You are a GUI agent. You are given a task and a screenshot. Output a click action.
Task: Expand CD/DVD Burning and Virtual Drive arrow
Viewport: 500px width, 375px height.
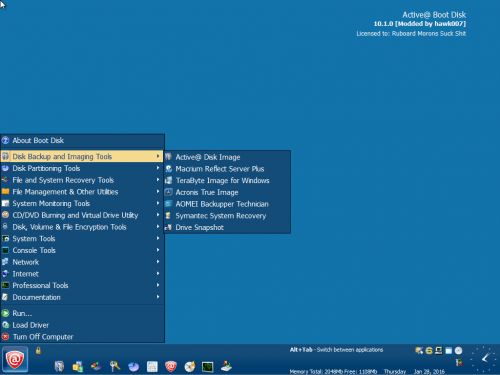tap(158, 215)
